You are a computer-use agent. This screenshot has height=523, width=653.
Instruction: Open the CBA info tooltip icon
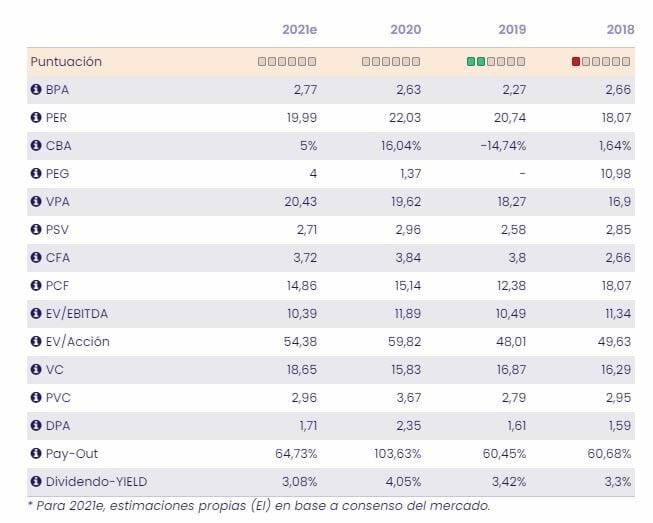[36, 146]
